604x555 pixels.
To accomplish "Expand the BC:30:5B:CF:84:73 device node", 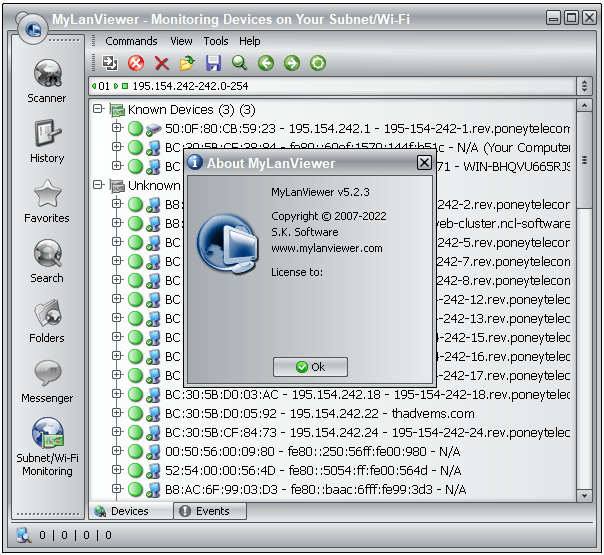I will point(116,432).
